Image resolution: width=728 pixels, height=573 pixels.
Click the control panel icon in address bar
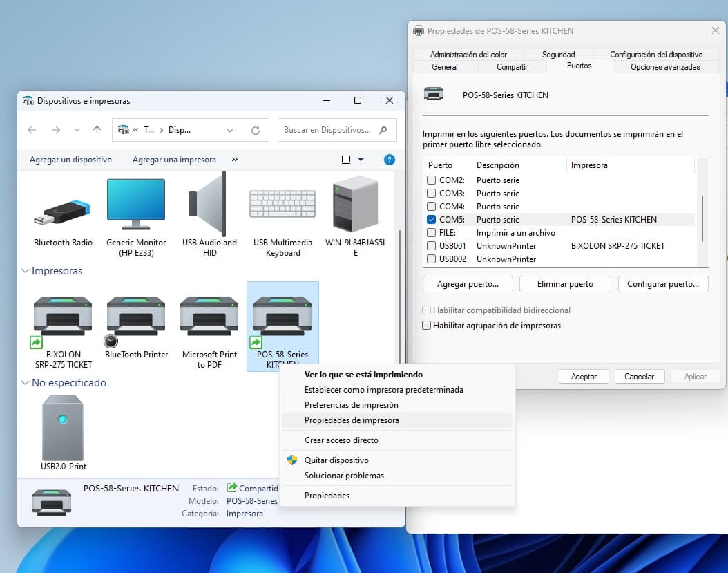(123, 130)
